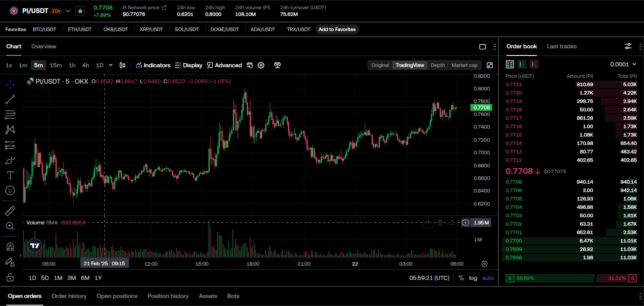
Task: Select the 1h timeframe
Action: click(72, 65)
